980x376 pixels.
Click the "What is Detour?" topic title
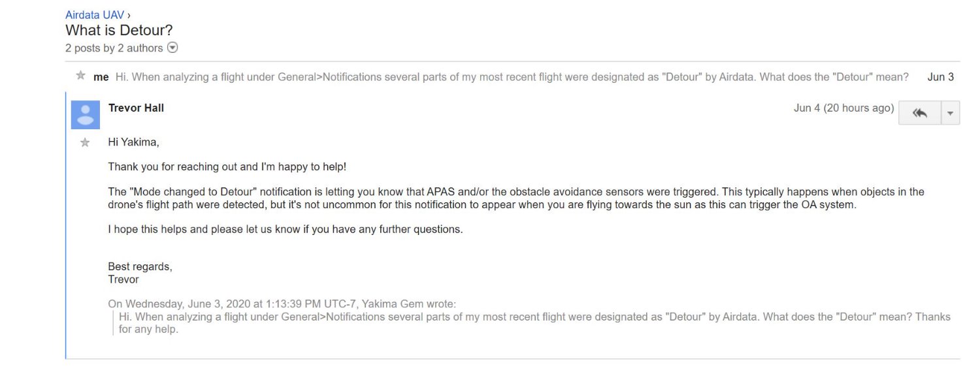(x=119, y=30)
